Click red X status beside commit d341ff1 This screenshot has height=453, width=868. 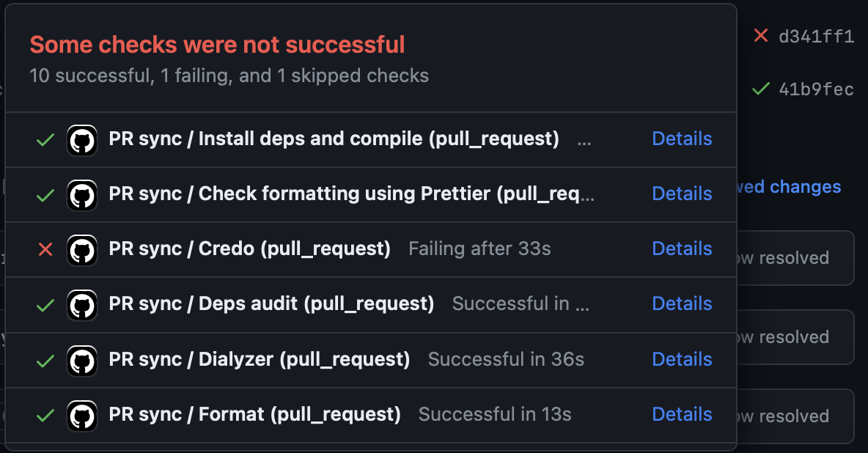761,35
